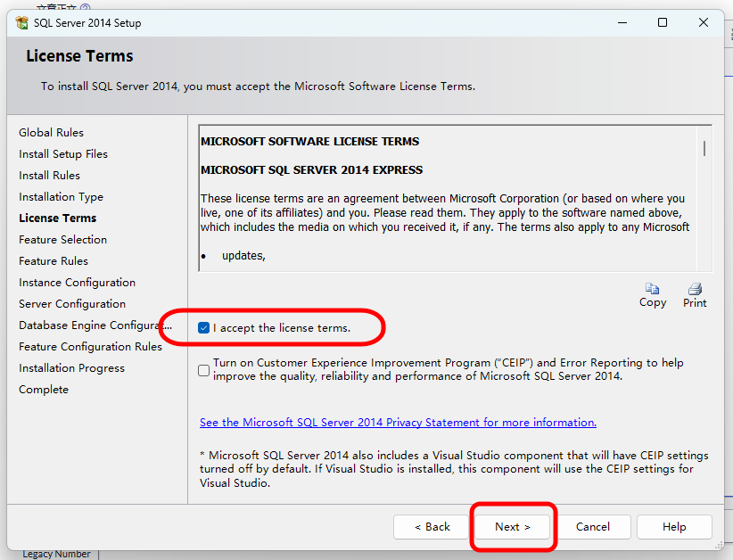Select the Feature Configuration Rules step
The height and width of the screenshot is (560, 733).
(90, 347)
